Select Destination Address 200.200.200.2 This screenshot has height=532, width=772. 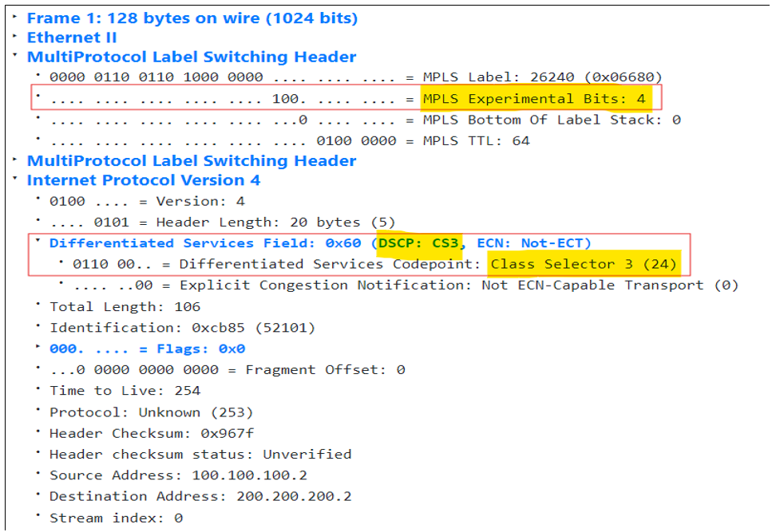pyautogui.click(x=200, y=496)
